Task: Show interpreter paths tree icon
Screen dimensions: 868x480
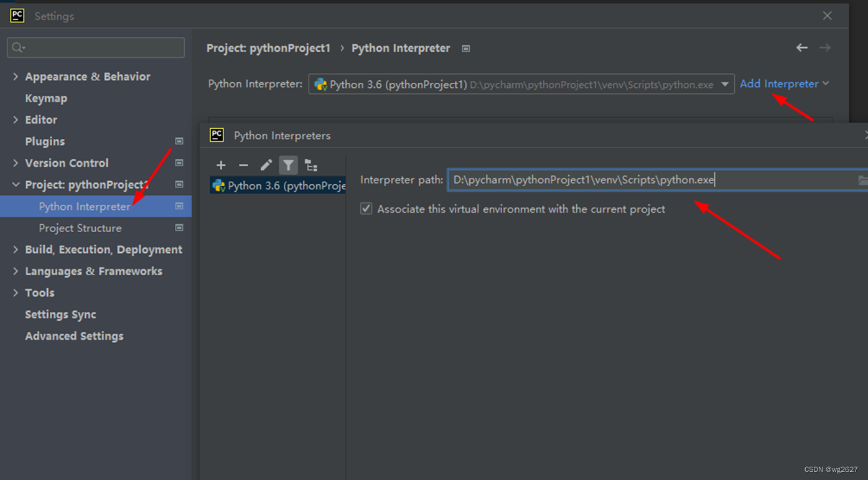Action: tap(311, 165)
